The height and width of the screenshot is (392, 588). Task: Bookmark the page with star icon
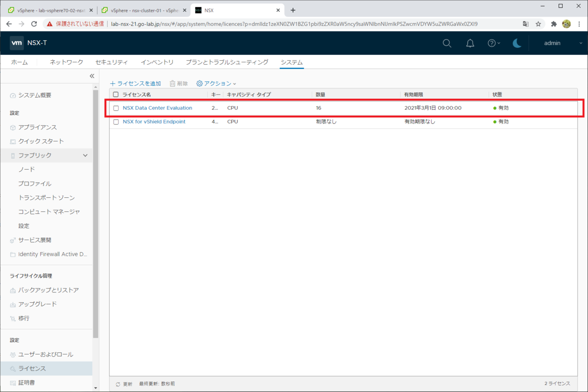click(x=538, y=24)
